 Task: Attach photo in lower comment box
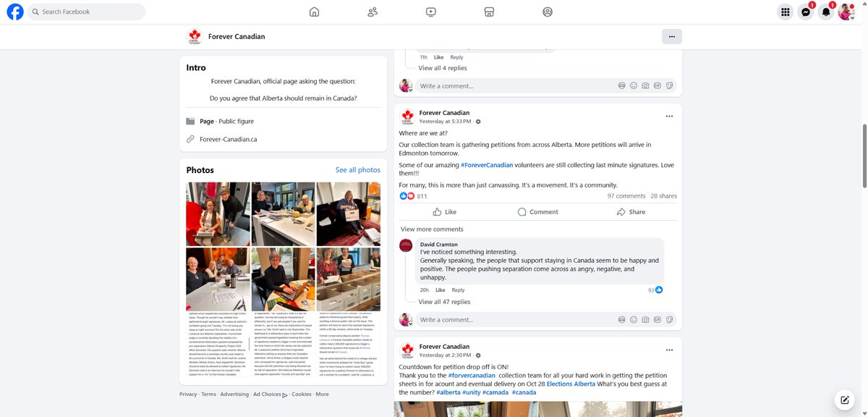[x=646, y=320]
